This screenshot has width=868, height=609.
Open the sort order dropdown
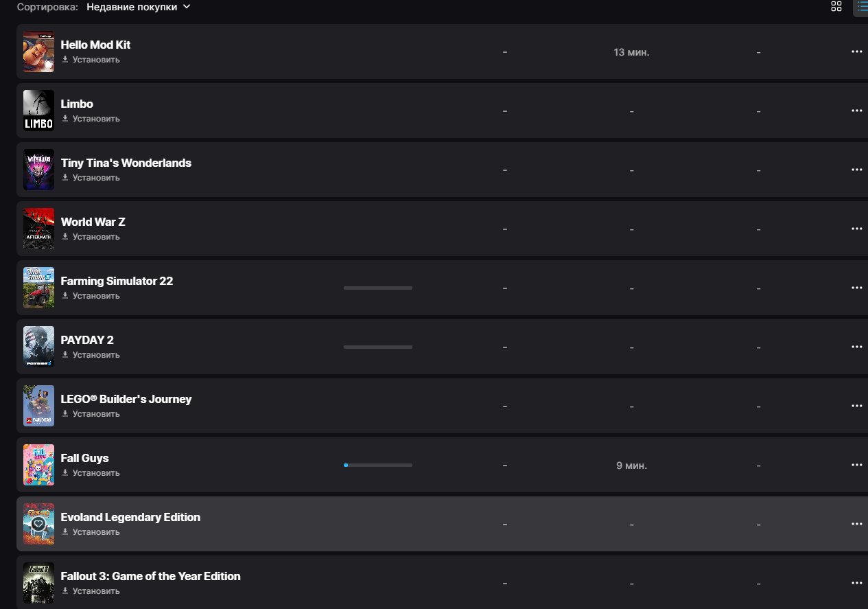138,7
